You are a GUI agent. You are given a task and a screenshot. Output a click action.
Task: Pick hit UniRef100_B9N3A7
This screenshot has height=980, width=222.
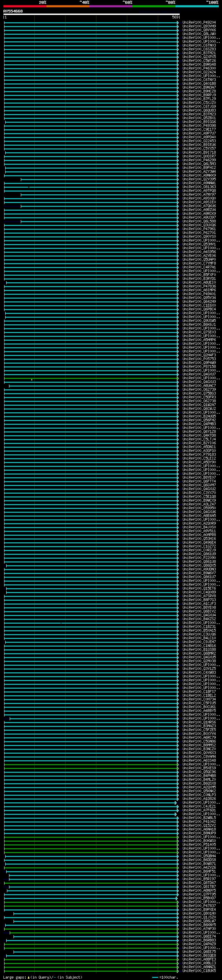coord(199,88)
